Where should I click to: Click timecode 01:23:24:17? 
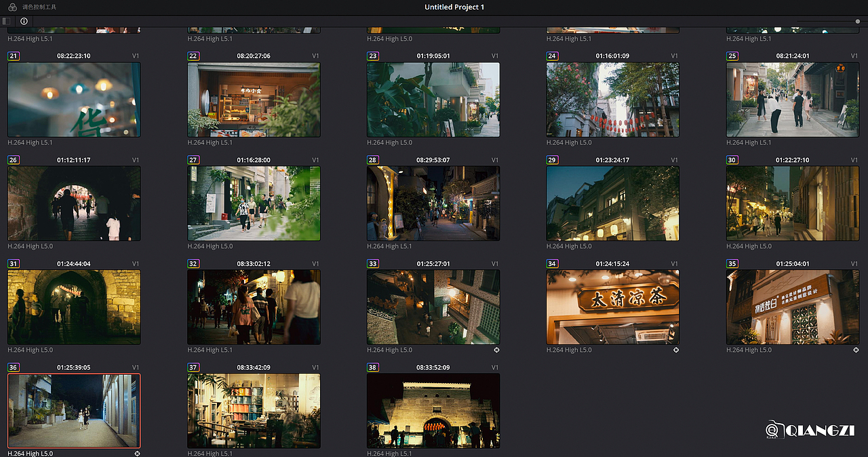[x=613, y=160]
